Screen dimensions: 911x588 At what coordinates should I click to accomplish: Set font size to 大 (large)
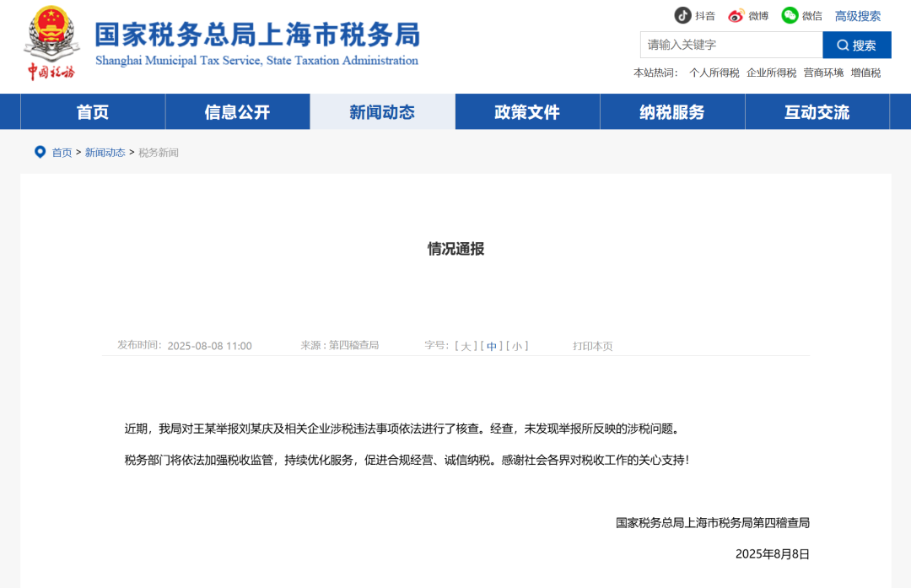(466, 346)
